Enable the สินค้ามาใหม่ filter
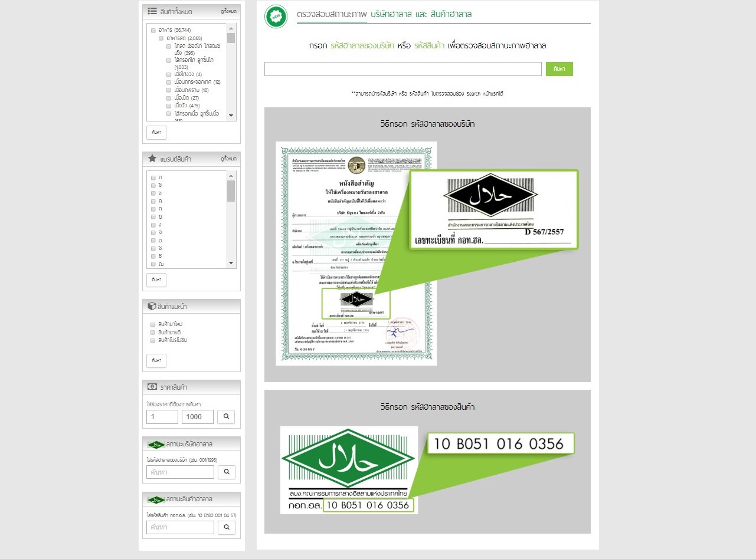756x559 pixels. tap(153, 325)
